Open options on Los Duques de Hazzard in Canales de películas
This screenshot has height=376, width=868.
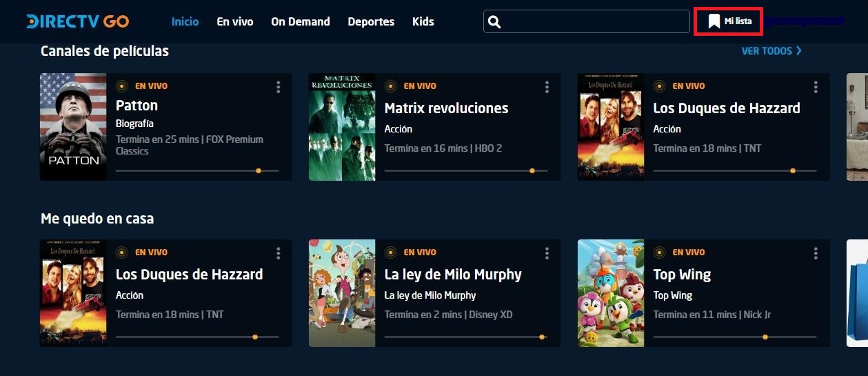click(816, 87)
